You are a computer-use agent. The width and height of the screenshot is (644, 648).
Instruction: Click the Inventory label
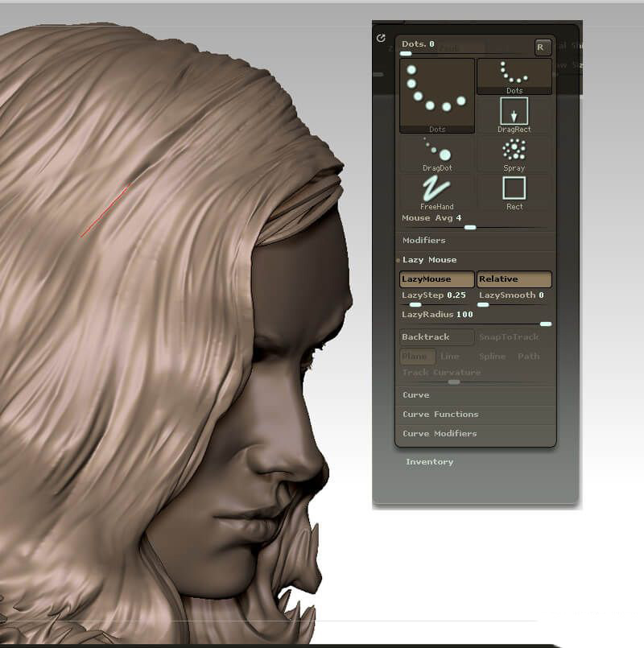(429, 462)
